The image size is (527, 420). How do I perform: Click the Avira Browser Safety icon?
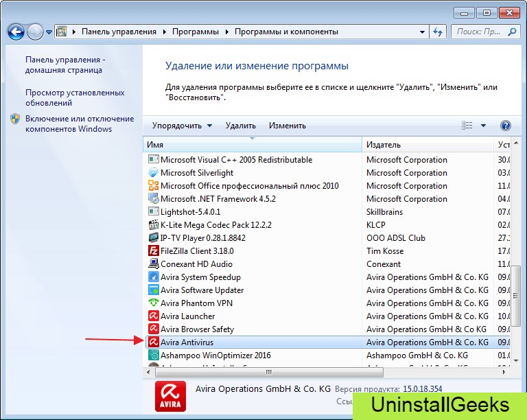pos(153,329)
